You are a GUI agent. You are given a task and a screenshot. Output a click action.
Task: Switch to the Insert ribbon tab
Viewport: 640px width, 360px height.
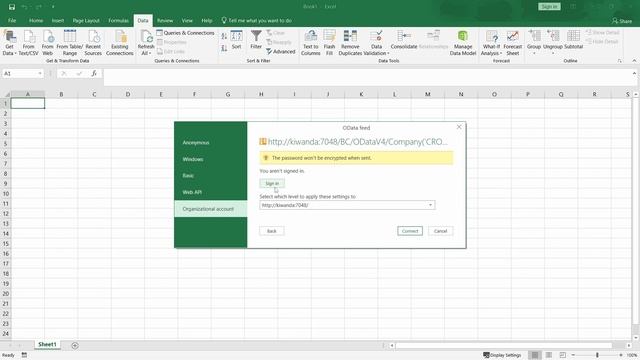(58, 20)
